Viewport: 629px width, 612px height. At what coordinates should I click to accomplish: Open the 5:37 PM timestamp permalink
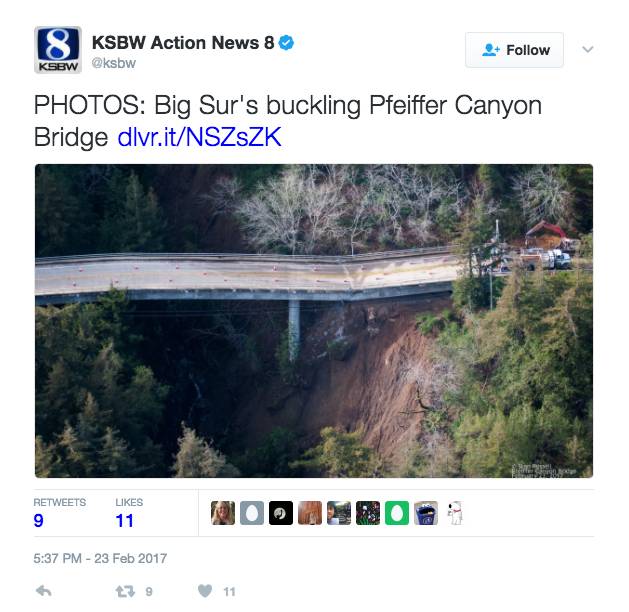(x=100, y=558)
